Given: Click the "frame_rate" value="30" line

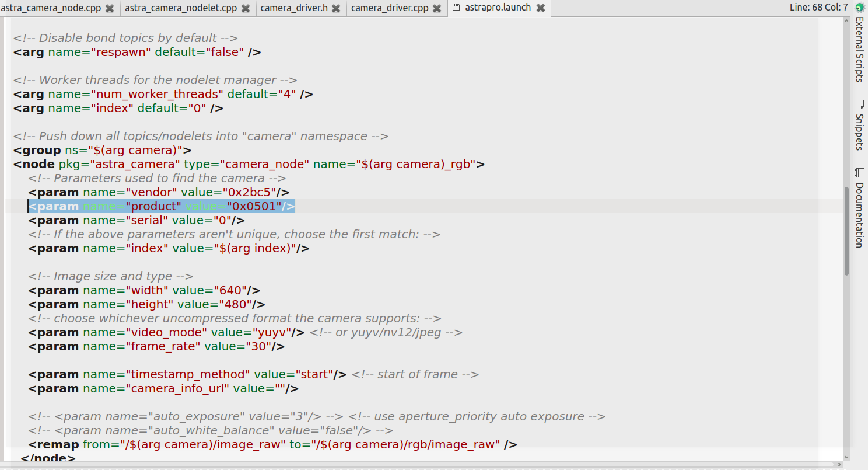Looking at the screenshot, I should coord(156,346).
